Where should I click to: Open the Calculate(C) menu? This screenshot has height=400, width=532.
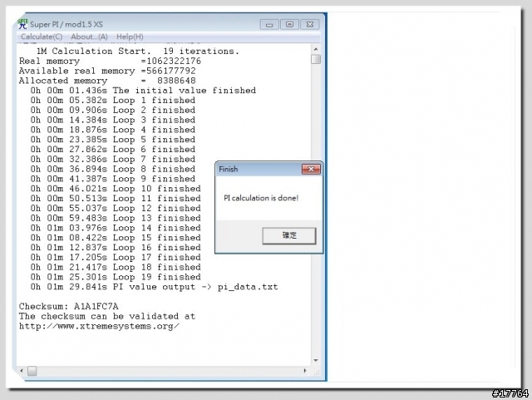coord(42,37)
